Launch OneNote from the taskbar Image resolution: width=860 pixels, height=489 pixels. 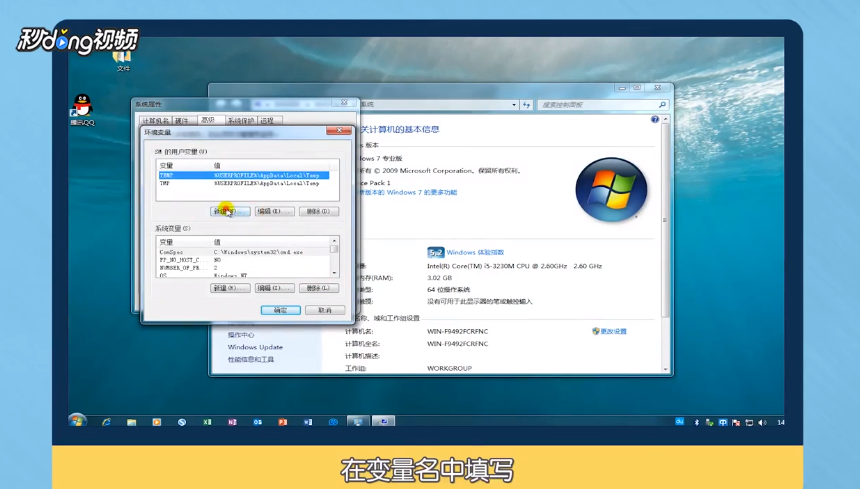tap(232, 422)
